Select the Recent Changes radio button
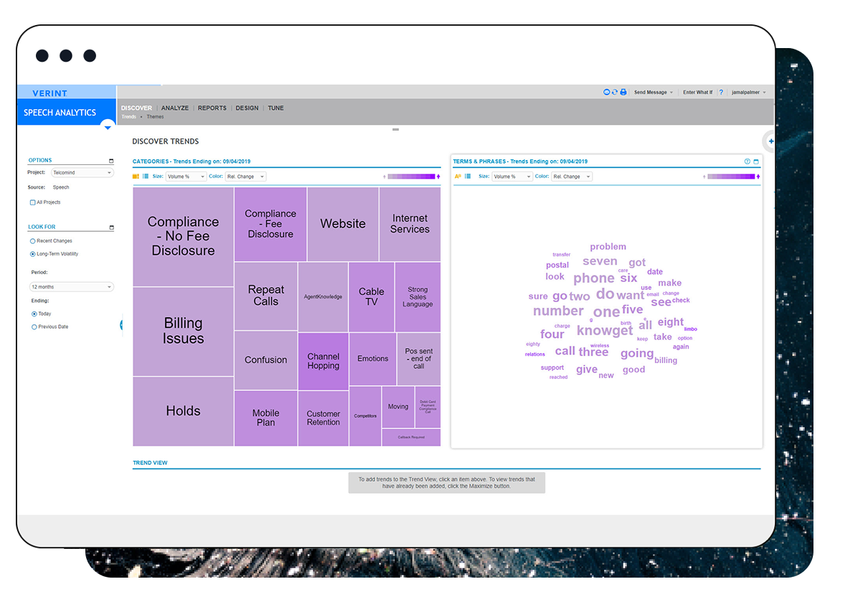 [x=33, y=241]
